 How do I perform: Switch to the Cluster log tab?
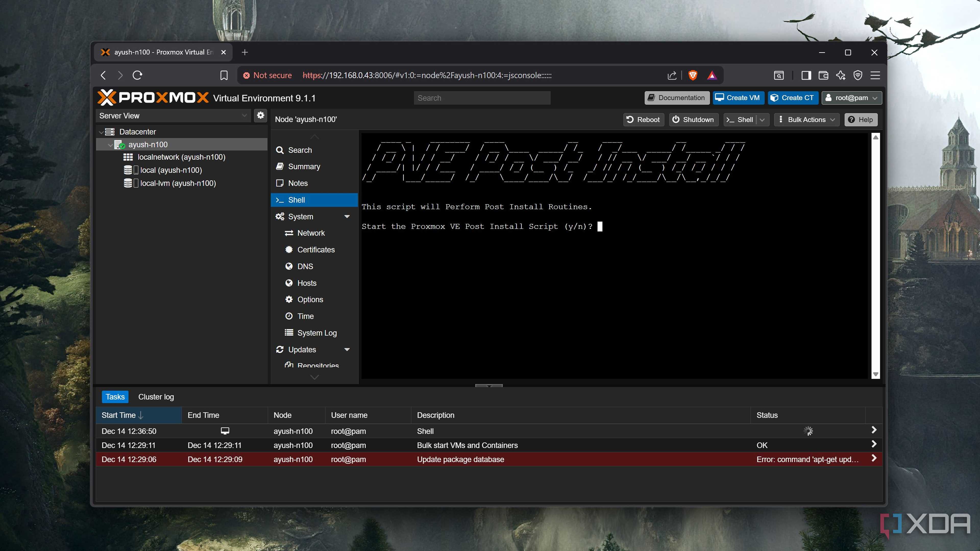pos(156,397)
